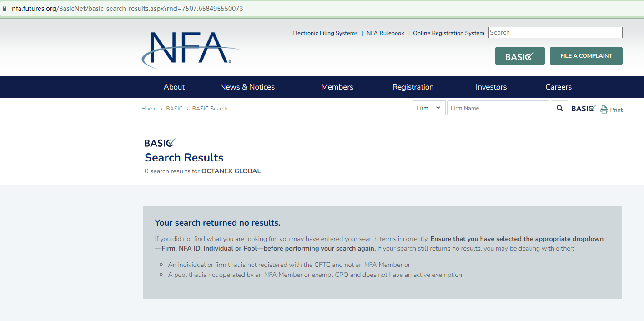Viewport: 644px width, 321px height.
Task: Expand the Firm search type dropdown
Action: tap(429, 108)
